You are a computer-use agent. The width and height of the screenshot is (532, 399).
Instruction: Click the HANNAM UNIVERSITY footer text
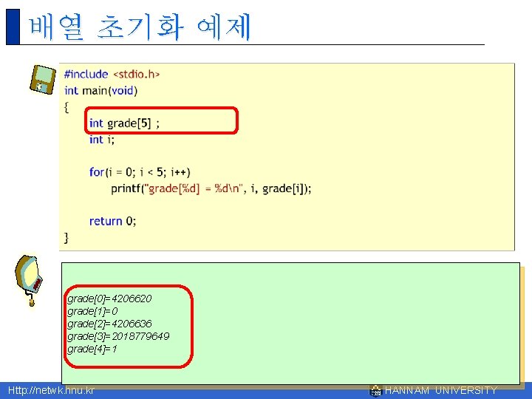(440, 391)
